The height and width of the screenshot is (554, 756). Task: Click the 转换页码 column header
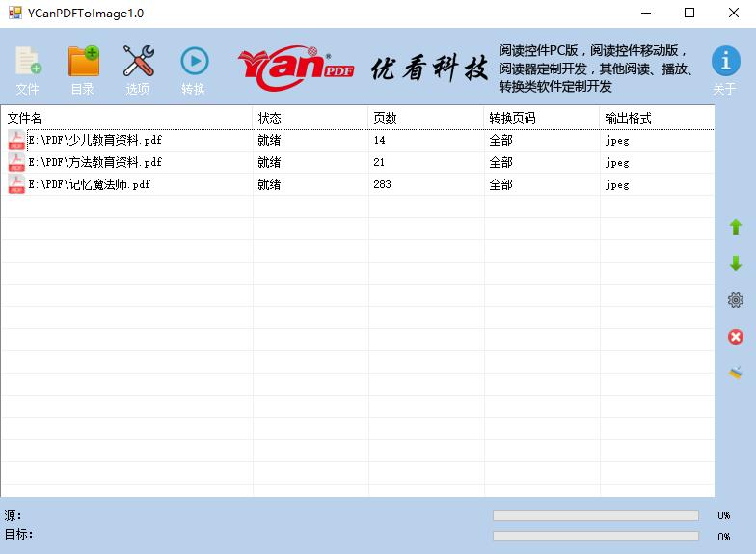[x=541, y=118]
